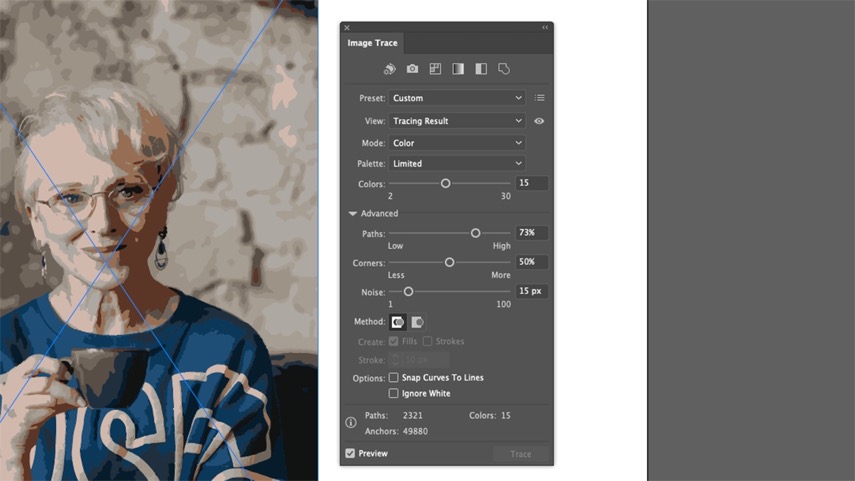Image resolution: width=855 pixels, height=481 pixels.
Task: Click the info icon beside Paths count
Action: click(x=351, y=423)
